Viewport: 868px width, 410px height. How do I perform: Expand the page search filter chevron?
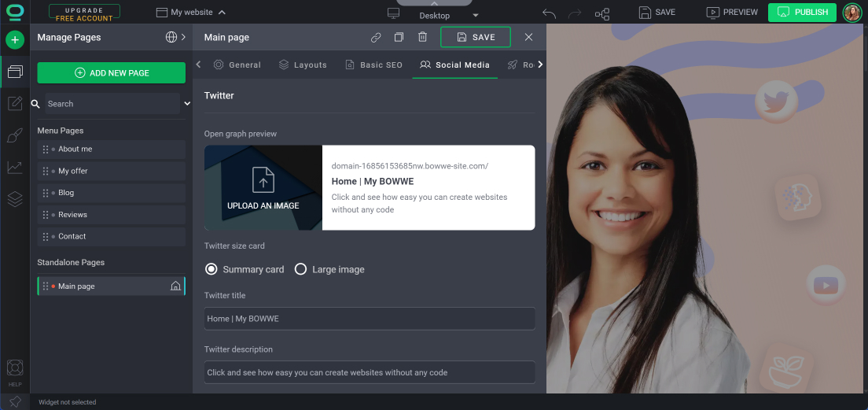[x=187, y=104]
